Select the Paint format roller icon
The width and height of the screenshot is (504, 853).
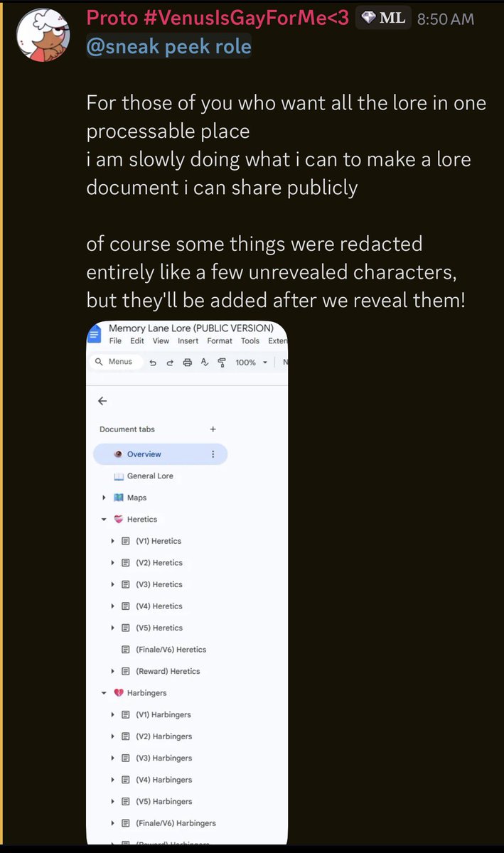(222, 363)
